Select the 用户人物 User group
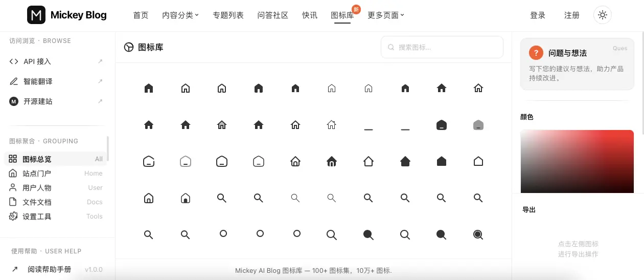The width and height of the screenshot is (644, 280). pos(56,188)
